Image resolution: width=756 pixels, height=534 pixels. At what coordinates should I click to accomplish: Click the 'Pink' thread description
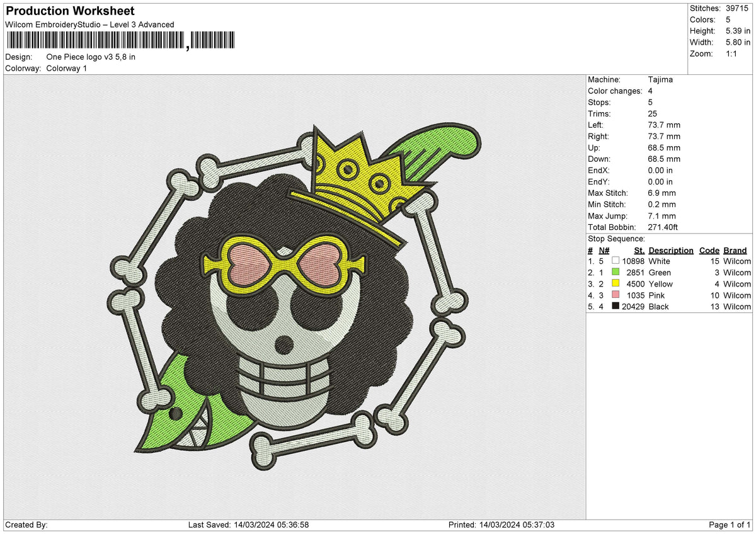(656, 295)
